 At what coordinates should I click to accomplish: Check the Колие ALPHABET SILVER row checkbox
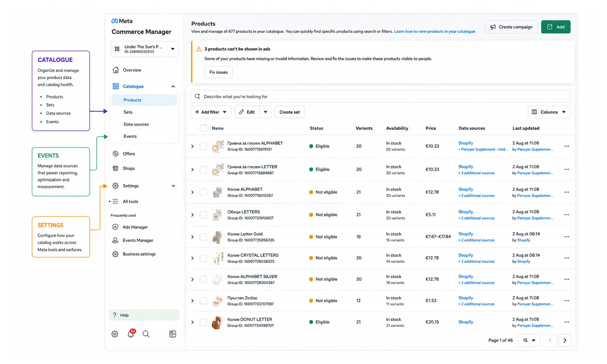203,279
